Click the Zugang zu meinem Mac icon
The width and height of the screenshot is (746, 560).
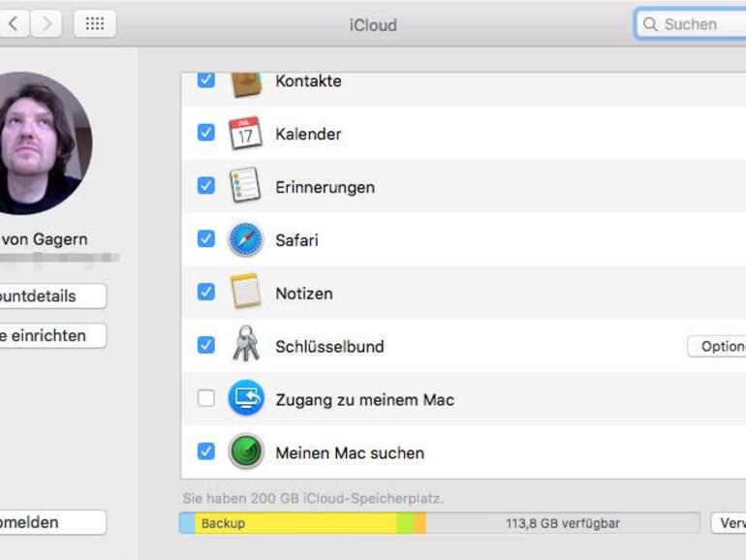[x=245, y=398]
